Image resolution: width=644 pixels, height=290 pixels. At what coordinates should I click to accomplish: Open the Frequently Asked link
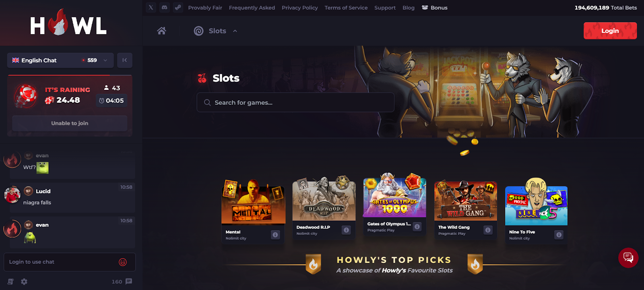click(x=252, y=8)
